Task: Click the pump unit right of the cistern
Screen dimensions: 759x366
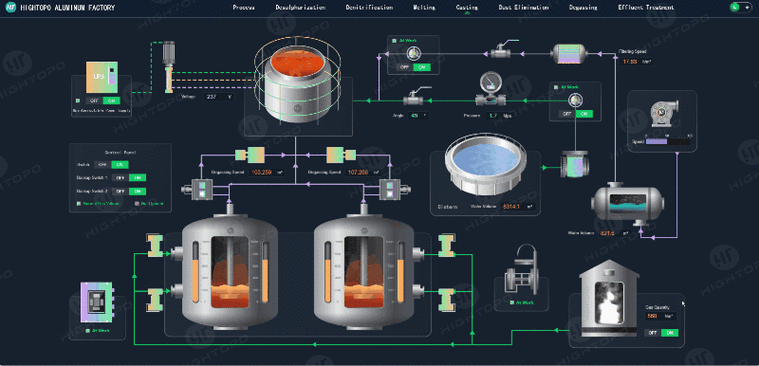Action: [x=575, y=164]
